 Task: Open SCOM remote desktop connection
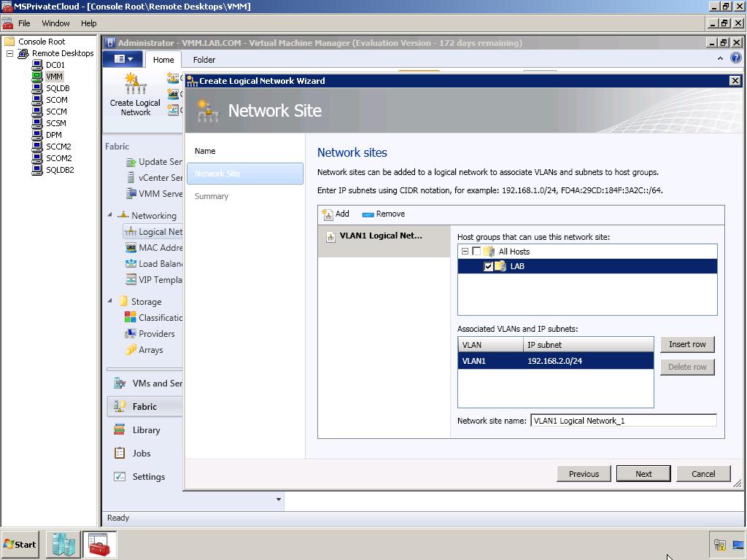pos(56,99)
